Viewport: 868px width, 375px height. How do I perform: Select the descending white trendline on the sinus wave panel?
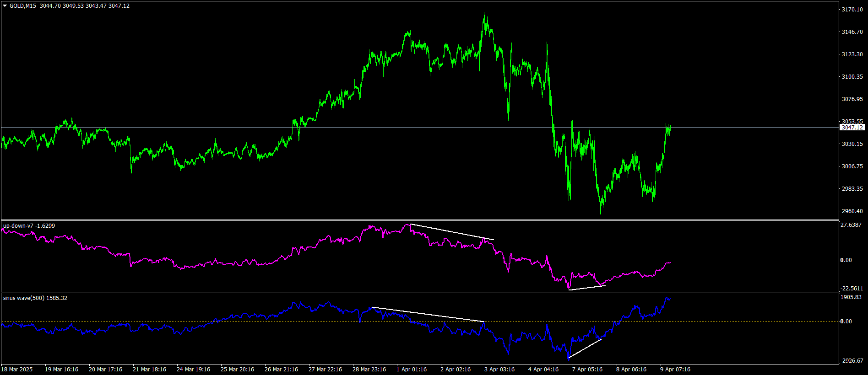(428, 314)
